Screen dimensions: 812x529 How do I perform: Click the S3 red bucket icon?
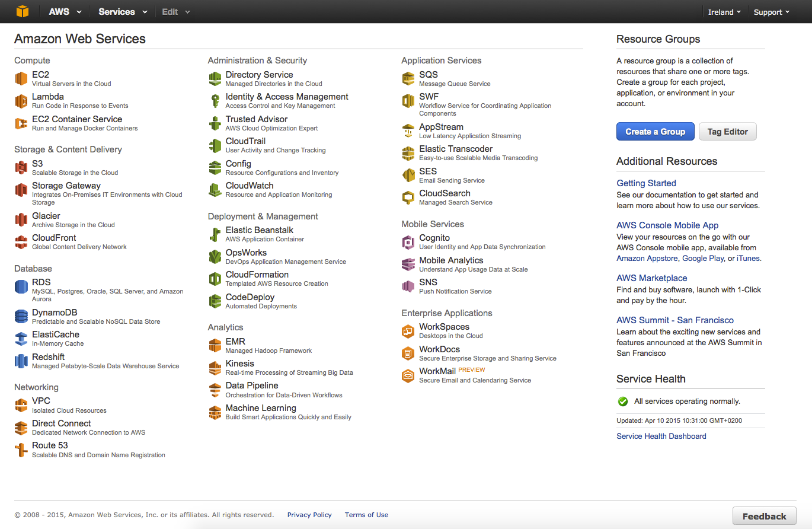point(21,168)
